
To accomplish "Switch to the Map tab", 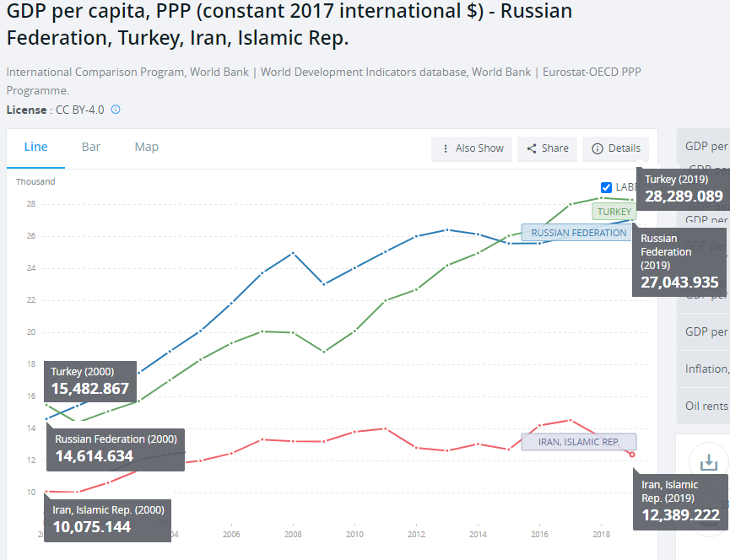I will click(x=147, y=147).
